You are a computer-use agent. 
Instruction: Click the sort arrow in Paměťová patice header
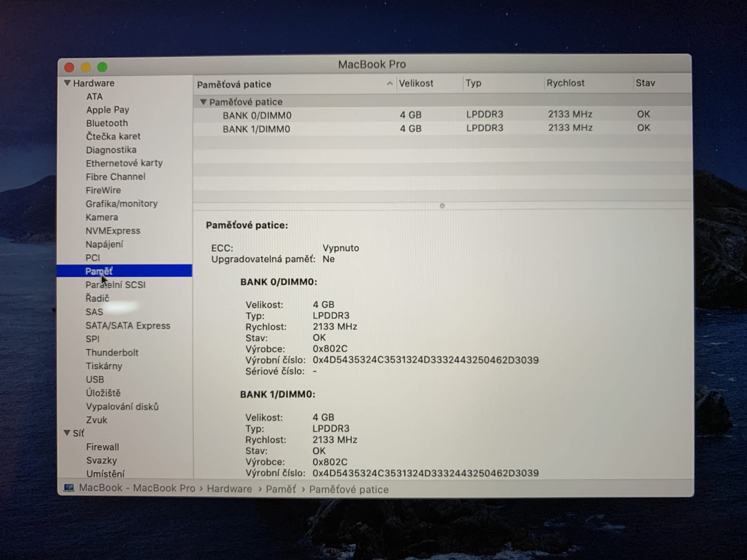click(389, 83)
